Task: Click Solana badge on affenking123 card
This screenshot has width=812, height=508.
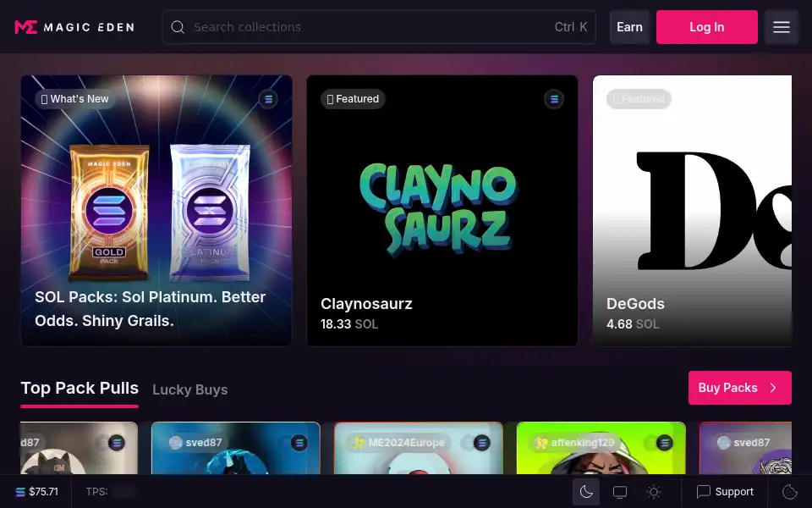Action: (665, 443)
